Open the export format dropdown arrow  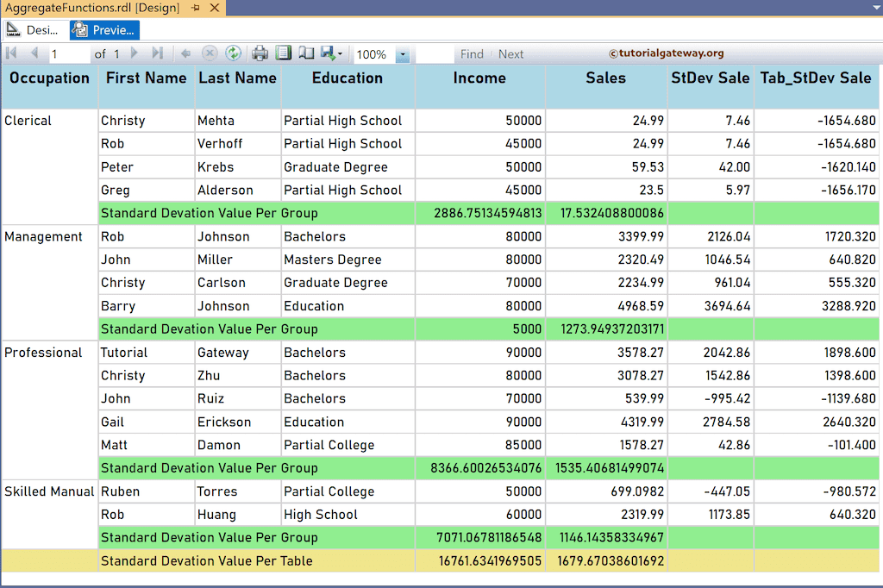click(338, 53)
